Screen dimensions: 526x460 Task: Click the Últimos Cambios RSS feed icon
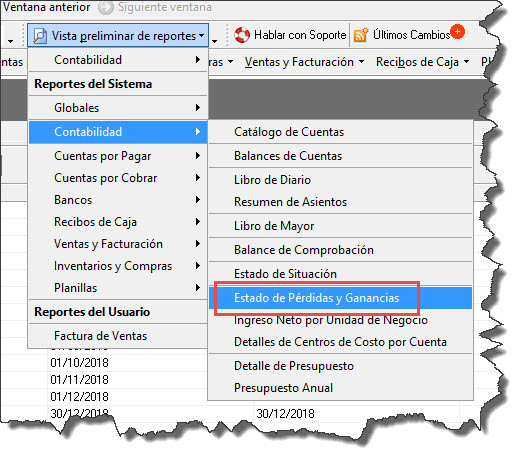click(361, 35)
